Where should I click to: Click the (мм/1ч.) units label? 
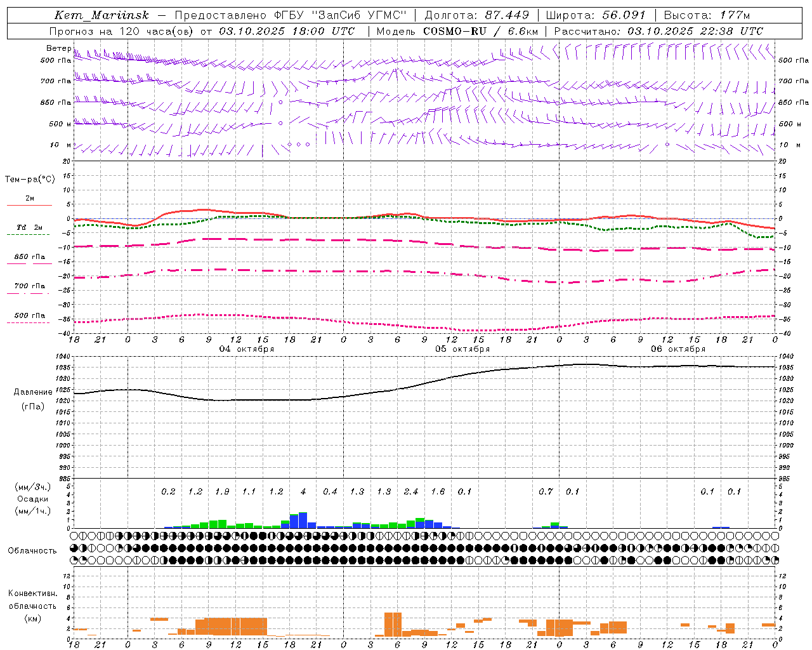pos(32,511)
